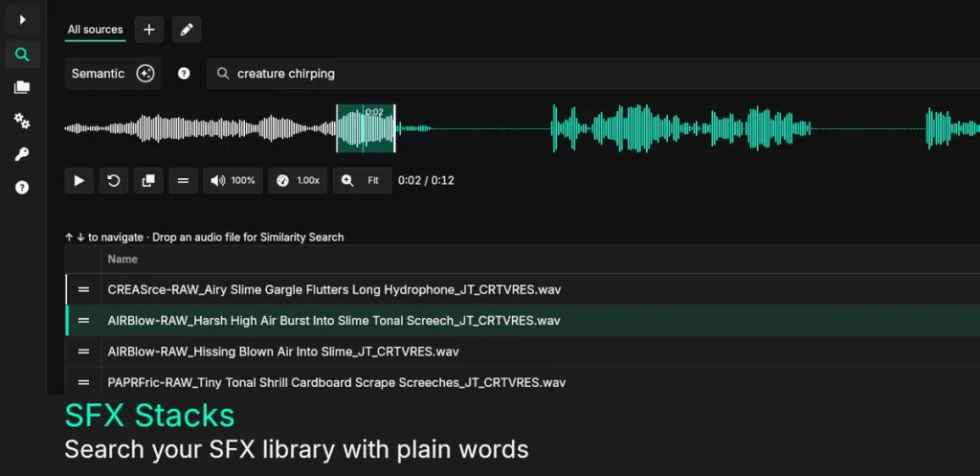Select the CREASrce-RAW Airy Slime Gargle file
980x476 pixels.
523,290
